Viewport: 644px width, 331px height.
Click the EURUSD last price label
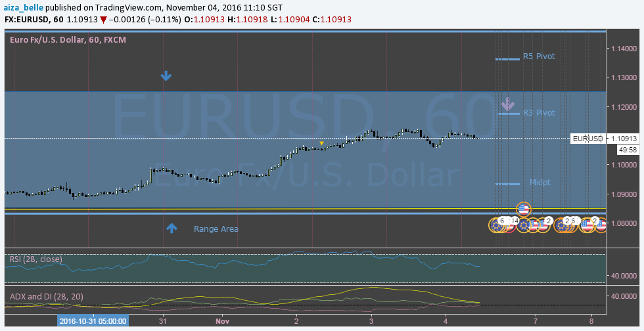[587, 139]
